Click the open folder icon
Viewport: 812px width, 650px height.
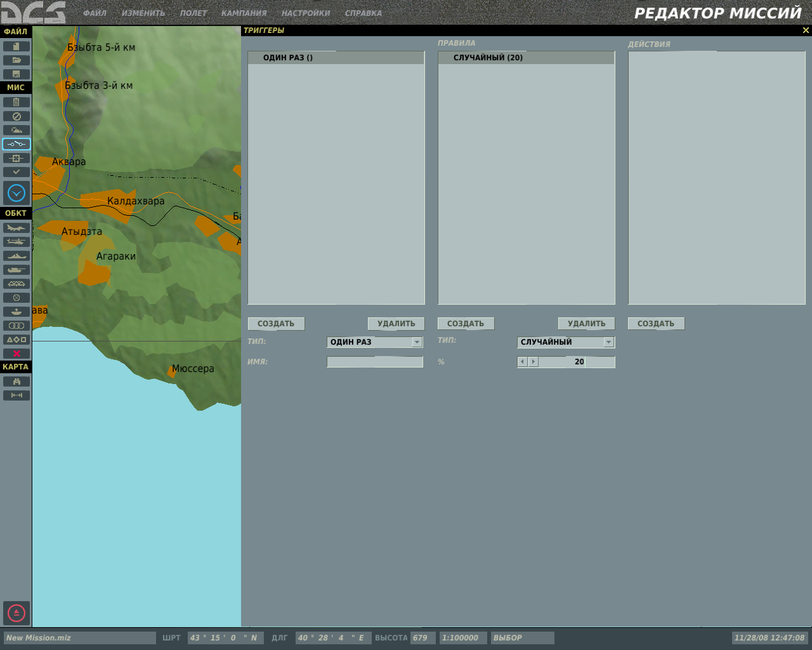(x=16, y=60)
